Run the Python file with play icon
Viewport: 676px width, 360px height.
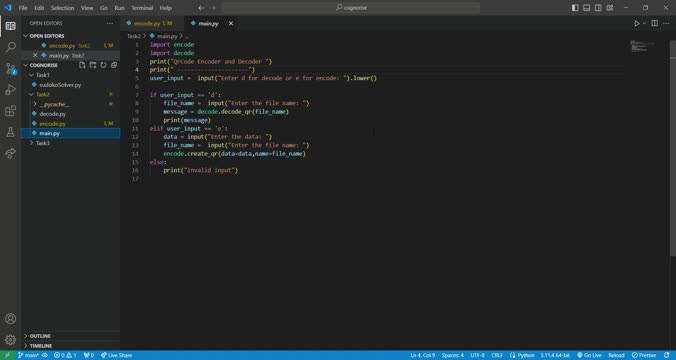click(637, 23)
